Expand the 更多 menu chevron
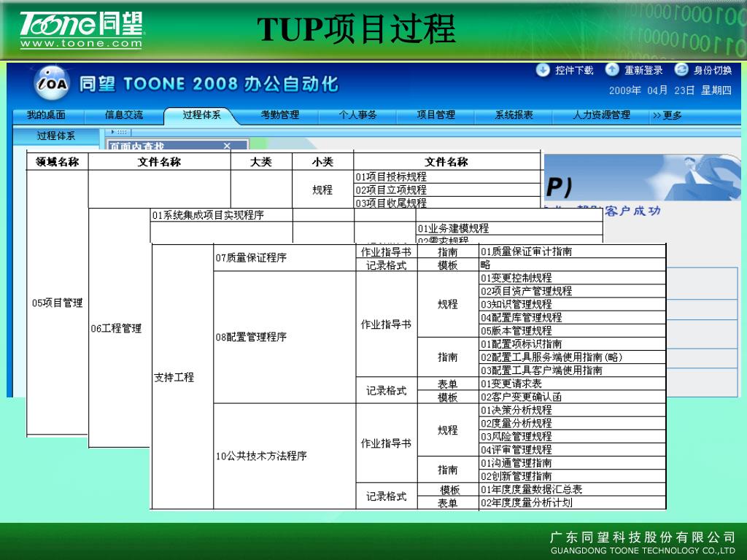The image size is (747, 560). 657,116
